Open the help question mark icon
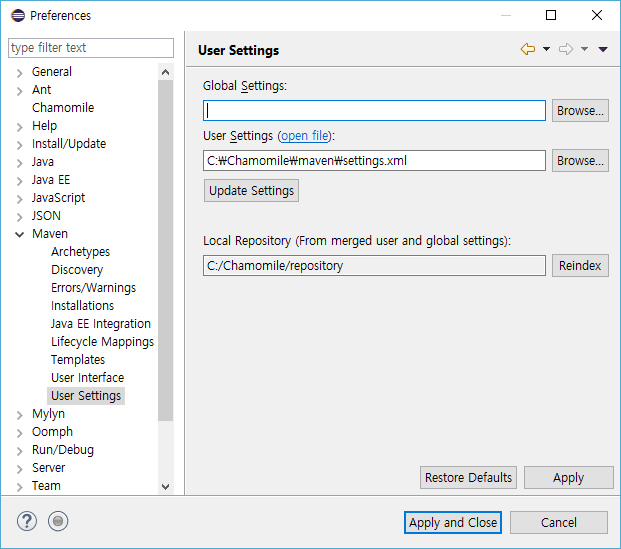Screen dimensions: 621x549 (27, 521)
